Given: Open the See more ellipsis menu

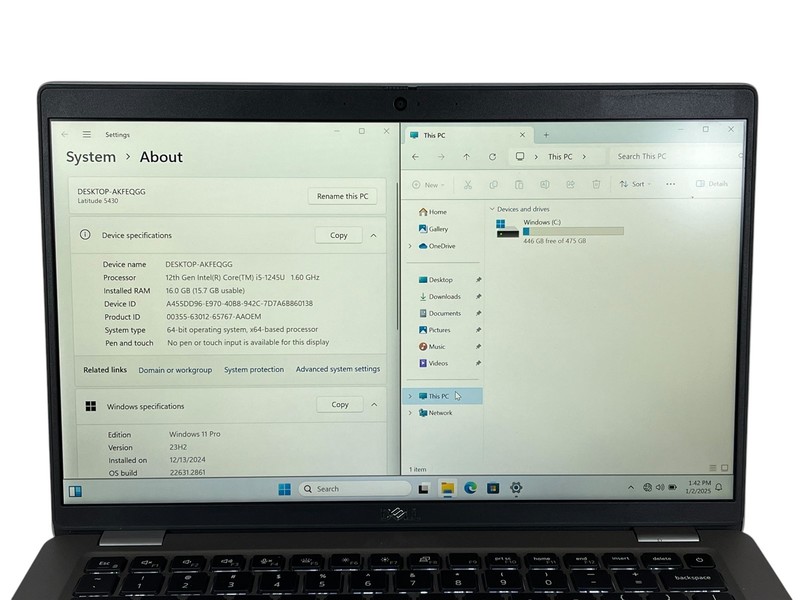Looking at the screenshot, I should coord(670,184).
